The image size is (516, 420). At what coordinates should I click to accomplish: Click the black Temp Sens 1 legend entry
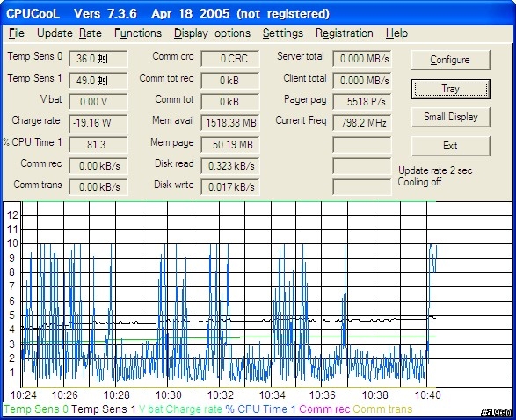[104, 409]
